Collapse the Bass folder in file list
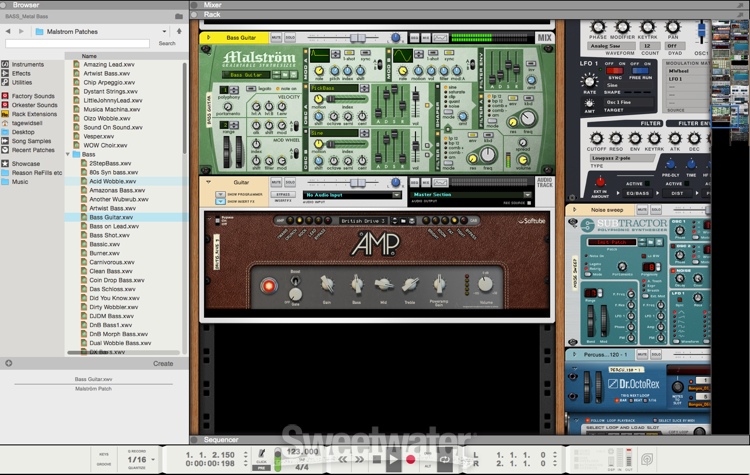 (x=68, y=155)
